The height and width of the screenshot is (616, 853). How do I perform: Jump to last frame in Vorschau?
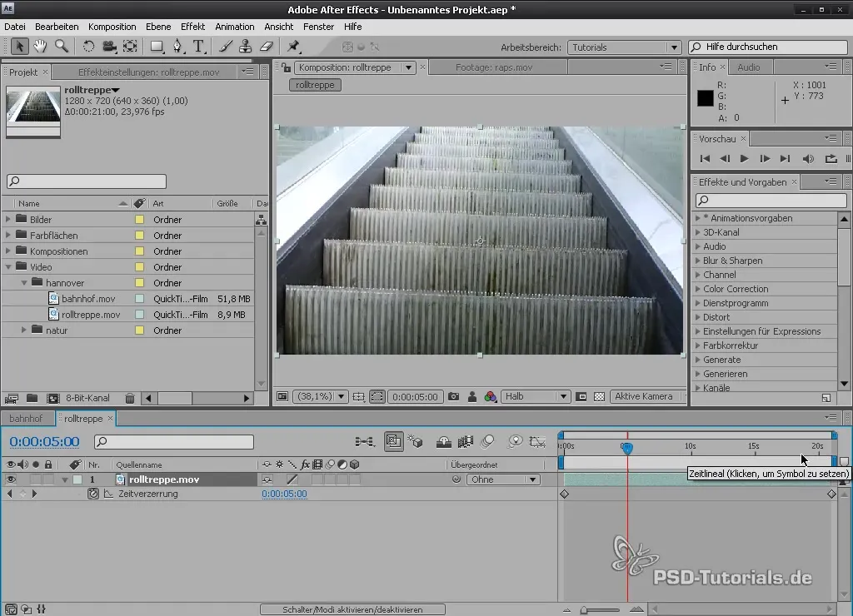click(785, 159)
